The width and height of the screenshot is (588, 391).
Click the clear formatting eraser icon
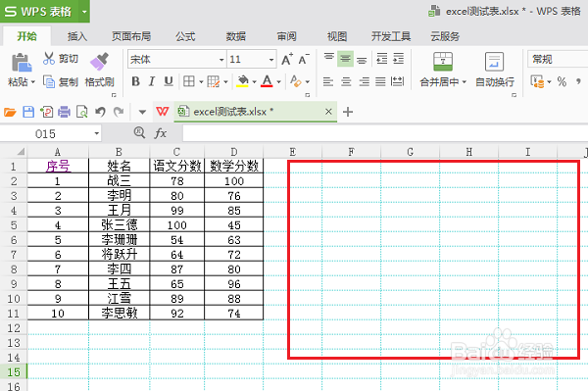pyautogui.click(x=296, y=81)
